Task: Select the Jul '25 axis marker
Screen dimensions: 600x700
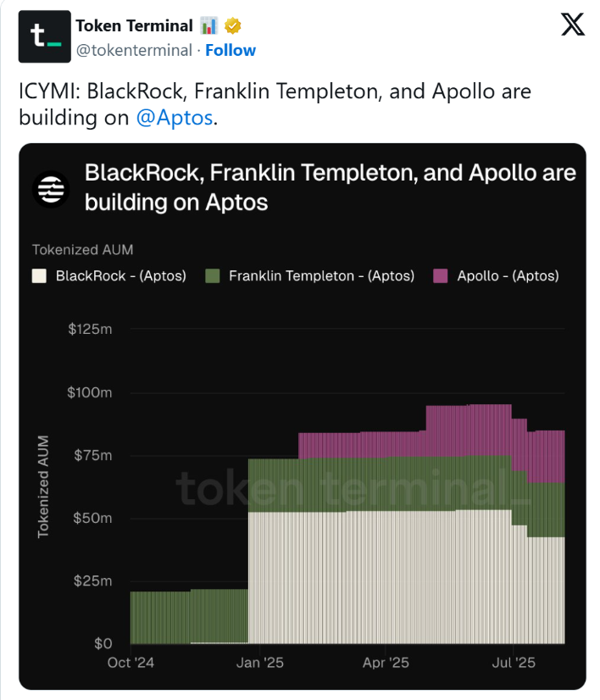Action: (x=514, y=663)
